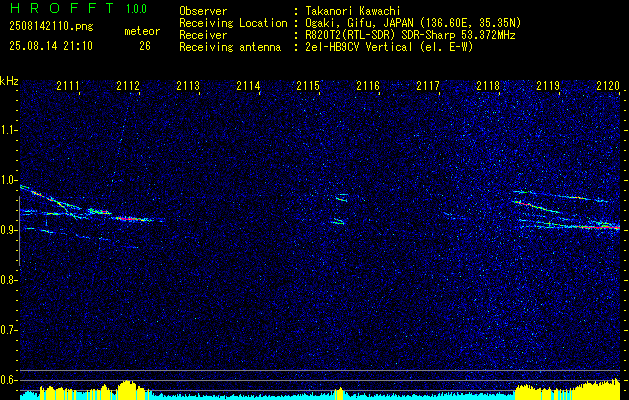Click the kHz axis unit label

[x=9, y=81]
